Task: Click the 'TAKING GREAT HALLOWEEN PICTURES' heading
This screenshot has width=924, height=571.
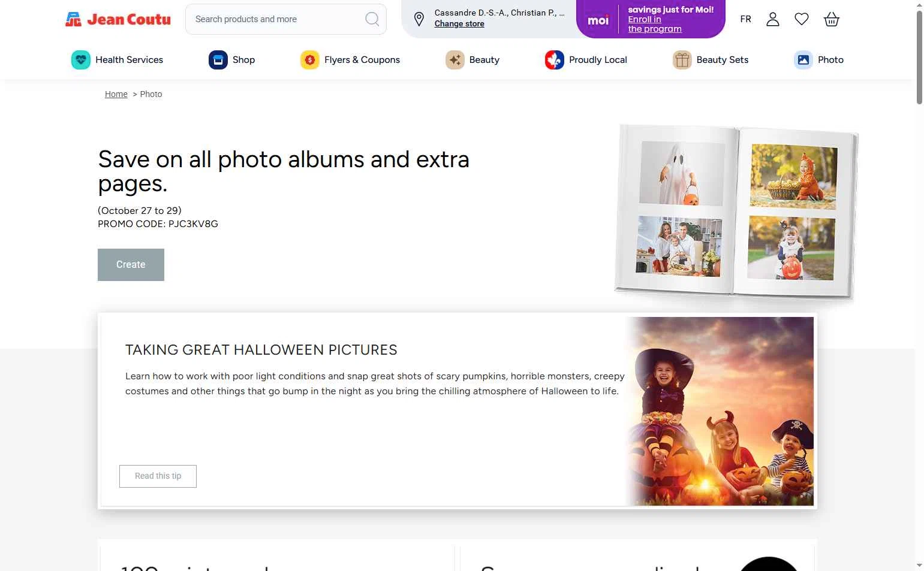Action: [261, 350]
